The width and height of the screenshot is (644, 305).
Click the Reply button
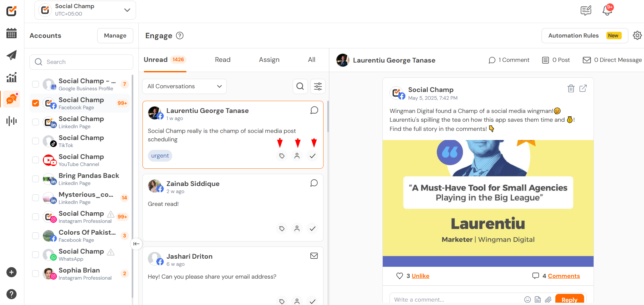570,299
